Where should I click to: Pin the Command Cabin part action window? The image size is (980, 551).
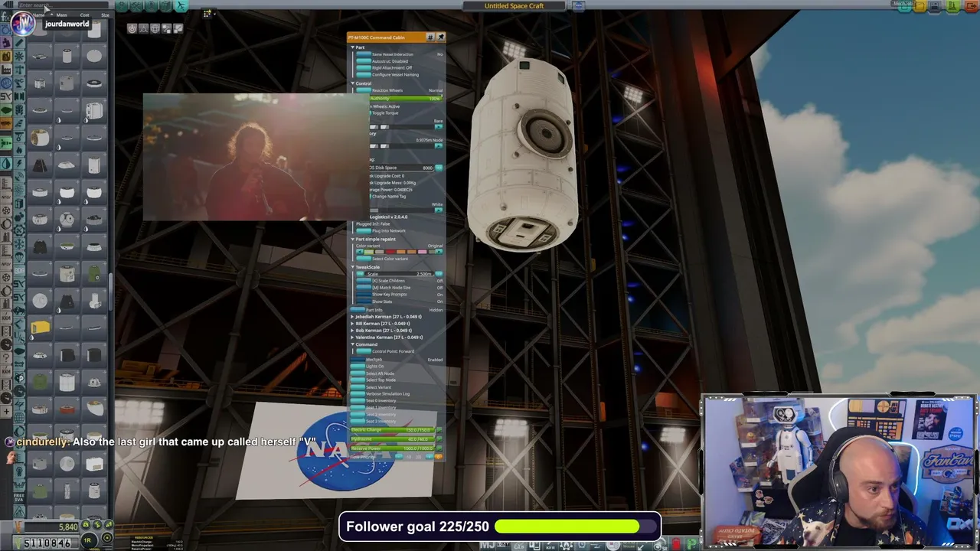tap(441, 37)
